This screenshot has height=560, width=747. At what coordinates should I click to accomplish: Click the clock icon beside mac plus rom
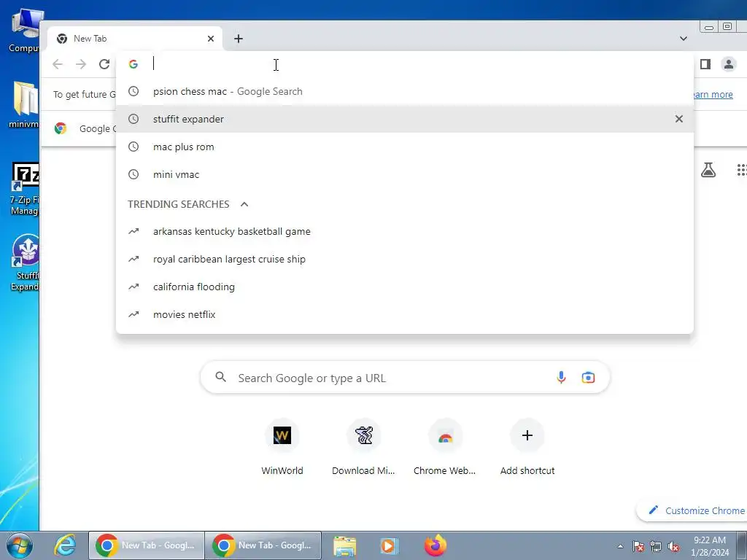pyautogui.click(x=133, y=147)
